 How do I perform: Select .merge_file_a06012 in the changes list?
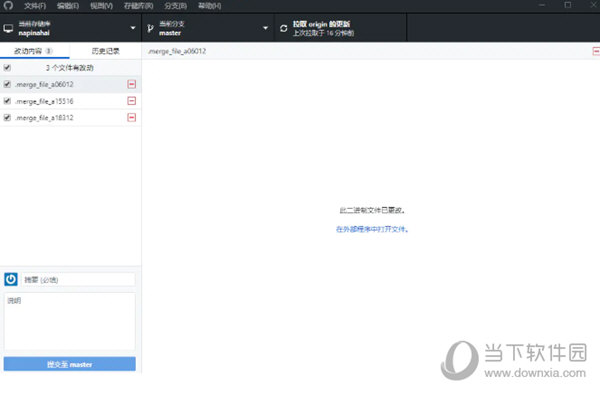coord(70,84)
